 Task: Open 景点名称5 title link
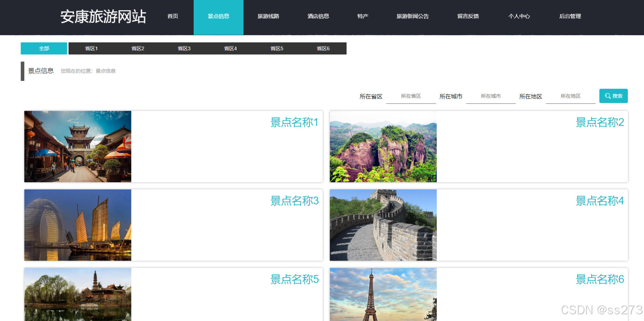pyautogui.click(x=294, y=279)
